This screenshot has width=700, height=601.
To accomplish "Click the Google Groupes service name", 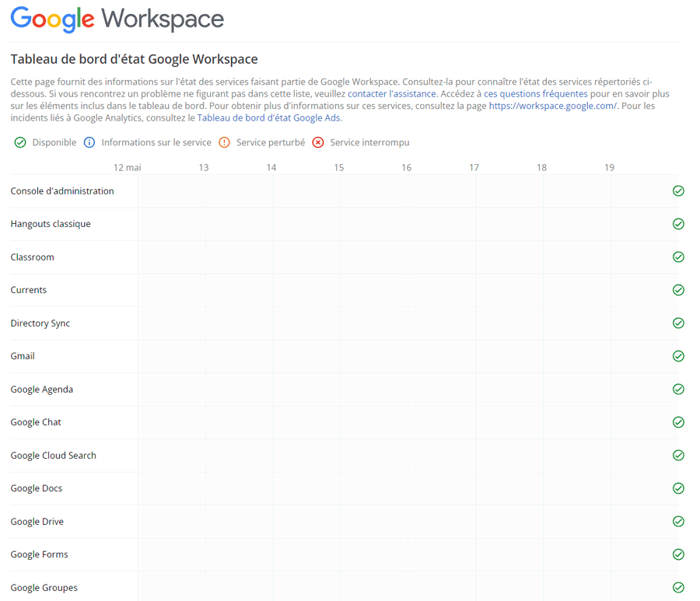I will pyautogui.click(x=44, y=588).
